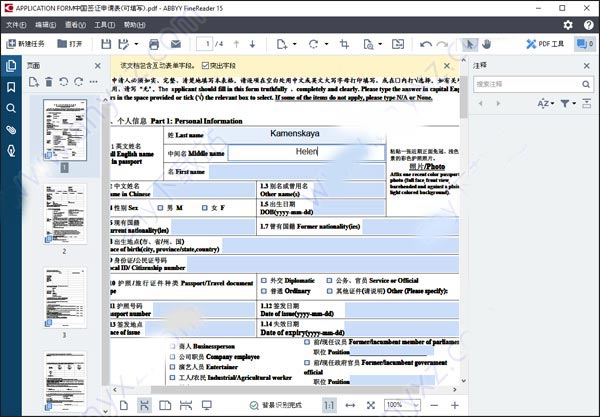Open the Bookmarks panel in left sidebar

[x=10, y=87]
